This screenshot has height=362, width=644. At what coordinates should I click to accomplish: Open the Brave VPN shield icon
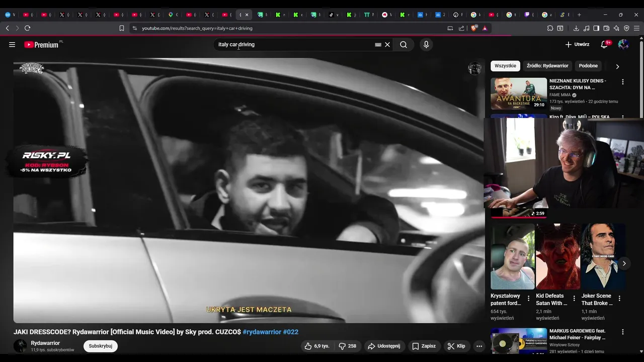[x=626, y=28]
